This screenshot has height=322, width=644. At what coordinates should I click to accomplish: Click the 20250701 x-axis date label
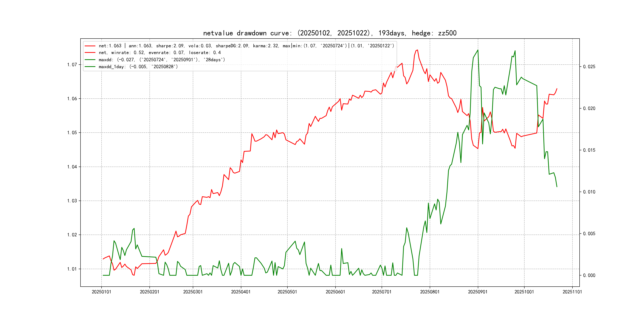tap(381, 292)
